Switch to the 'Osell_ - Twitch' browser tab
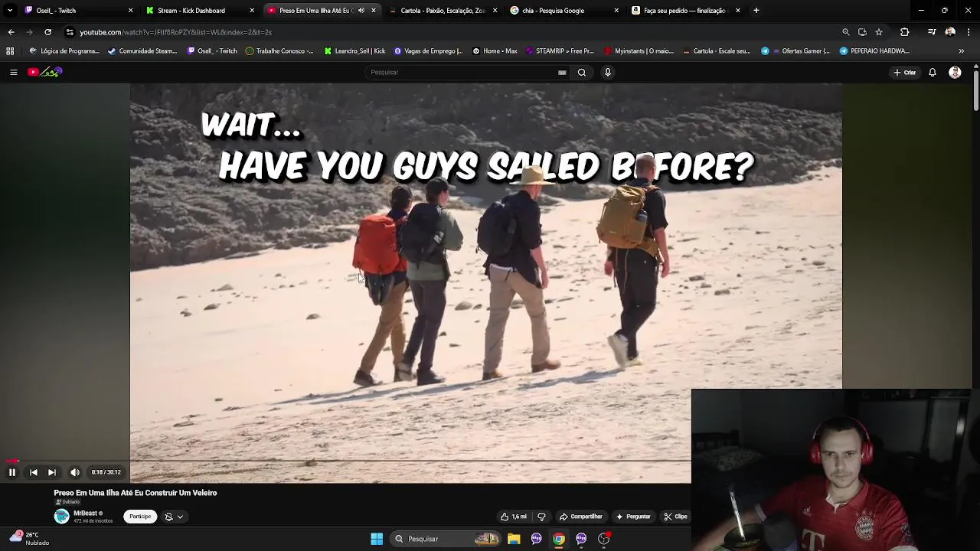The image size is (980, 551). 79,11
